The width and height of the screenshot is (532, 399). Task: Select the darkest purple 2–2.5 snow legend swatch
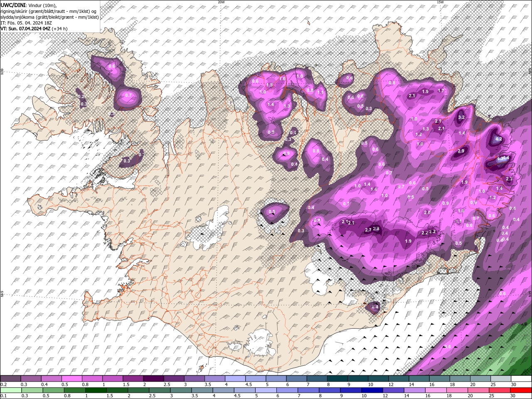tap(153, 378)
